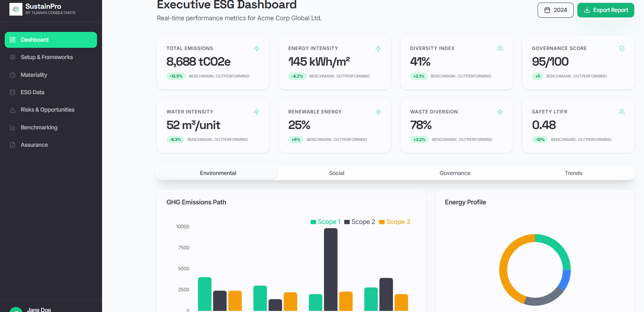Screen dimensions: 644x312
Task: Click shield icon on Governance Score card
Action: click(622, 49)
